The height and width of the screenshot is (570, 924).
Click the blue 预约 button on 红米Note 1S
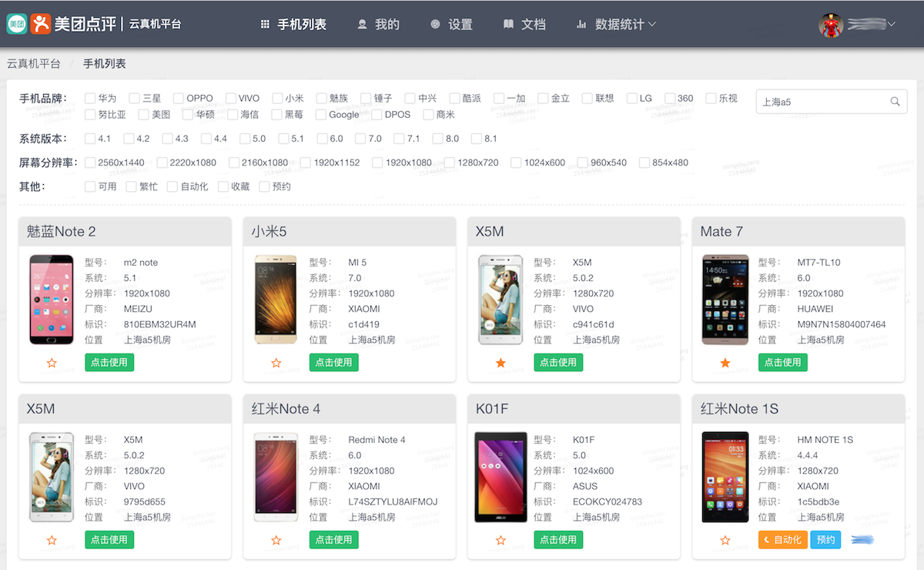(825, 540)
